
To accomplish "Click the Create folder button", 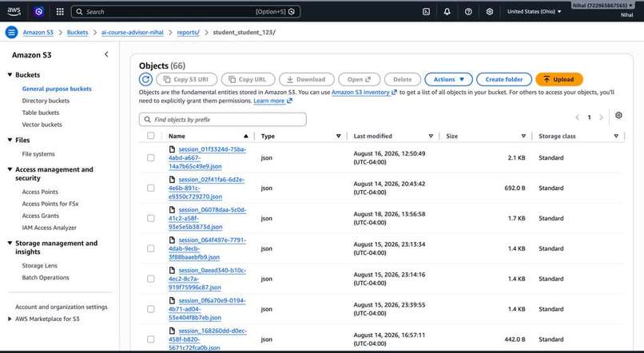I will point(504,79).
